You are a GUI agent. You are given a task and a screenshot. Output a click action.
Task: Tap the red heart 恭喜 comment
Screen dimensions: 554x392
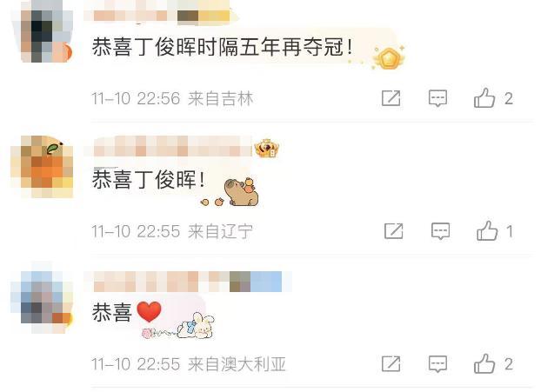coord(126,312)
